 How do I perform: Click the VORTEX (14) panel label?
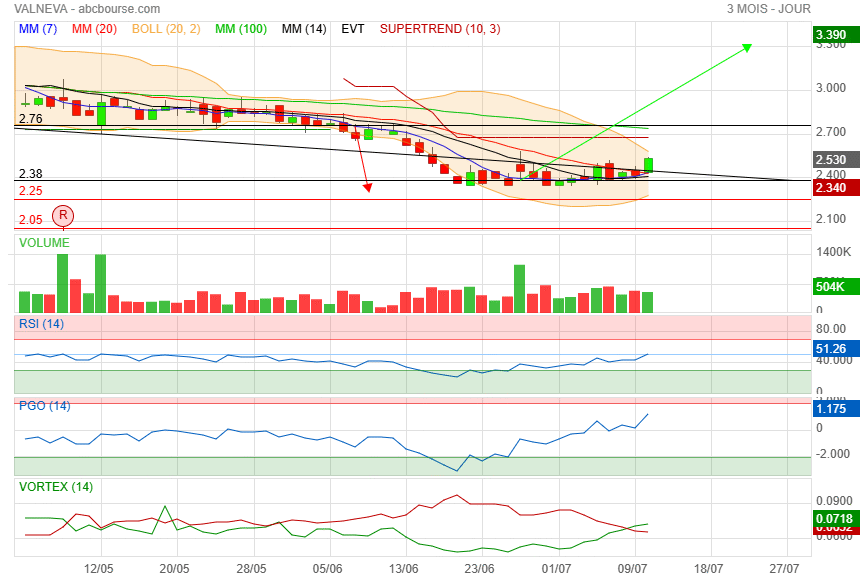(56, 487)
